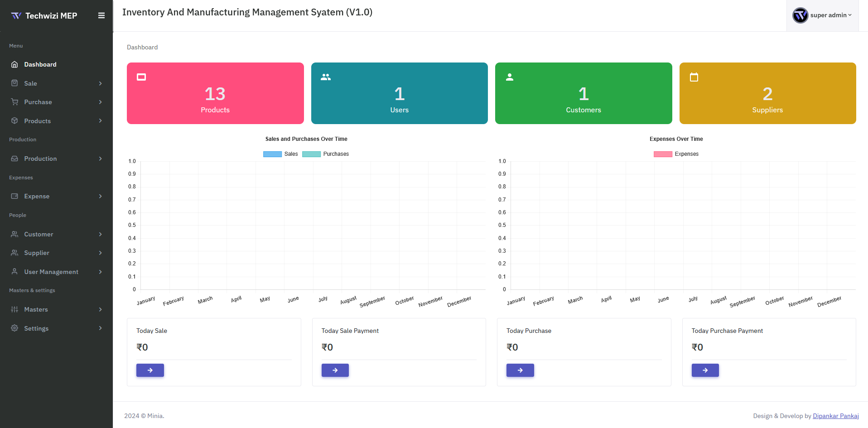This screenshot has height=428, width=868.
Task: Click the Products box icon in sidebar
Action: pyautogui.click(x=14, y=121)
